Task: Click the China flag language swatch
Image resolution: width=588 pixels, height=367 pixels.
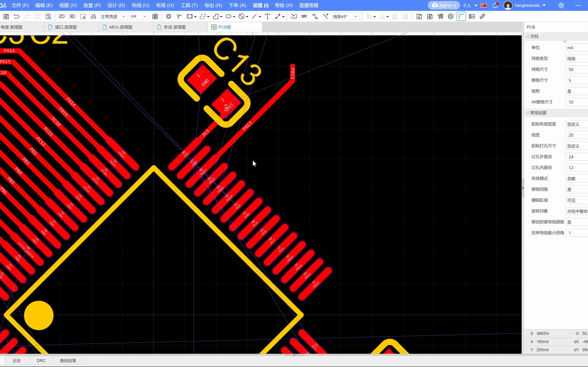Action: pos(484,5)
